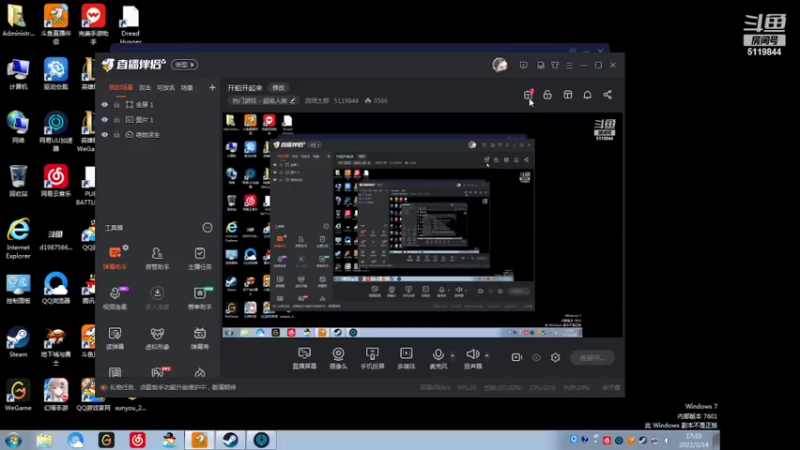The width and height of the screenshot is (800, 450).
Task: Open the 读弹幕 read danmaku tool
Action: click(115, 338)
